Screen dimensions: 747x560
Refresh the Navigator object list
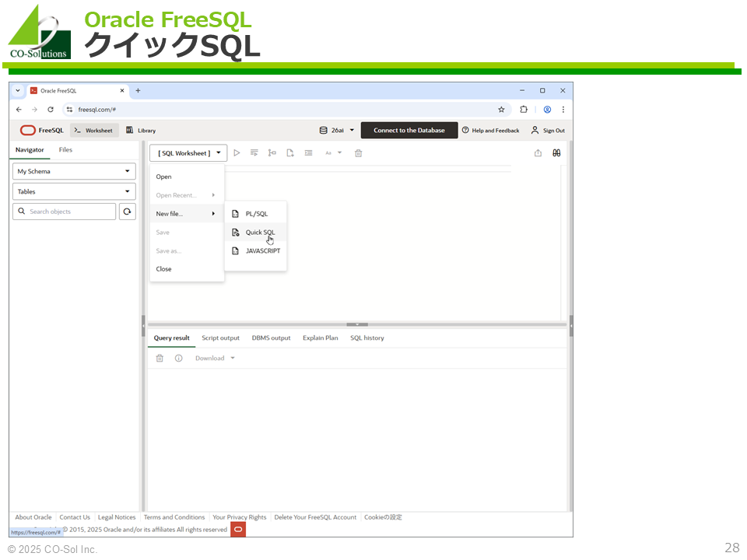point(128,212)
